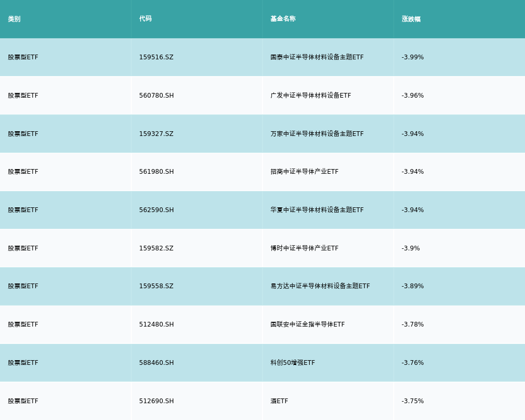Click fund name 万家中证半导体材料设备主题ETF

[x=317, y=134]
